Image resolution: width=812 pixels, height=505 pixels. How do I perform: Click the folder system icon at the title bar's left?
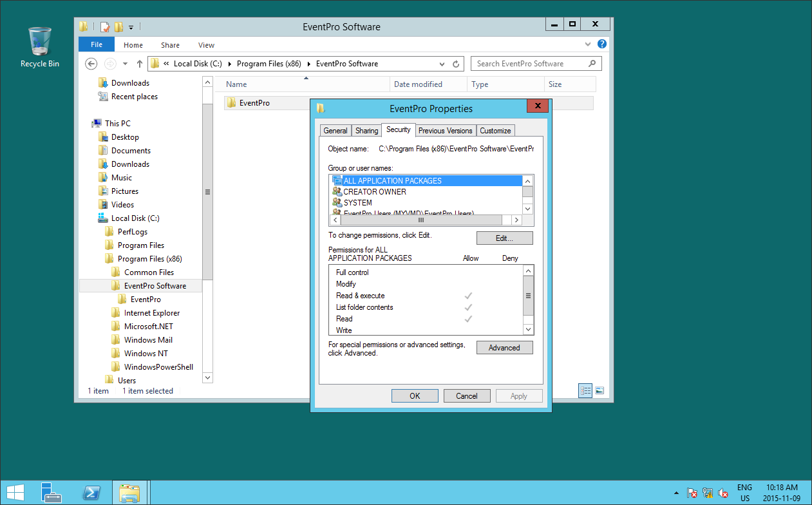click(x=84, y=26)
